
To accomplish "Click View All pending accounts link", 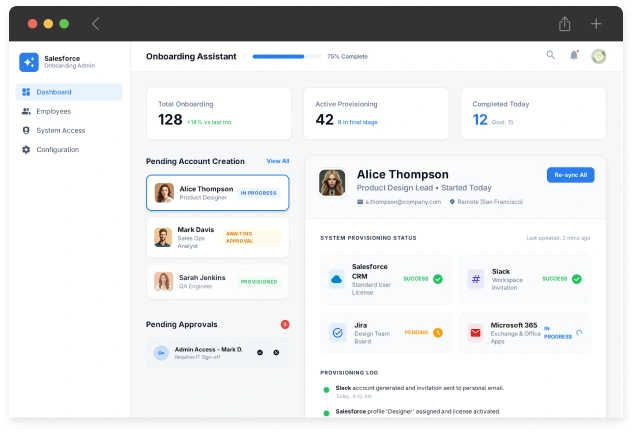I will tap(278, 161).
